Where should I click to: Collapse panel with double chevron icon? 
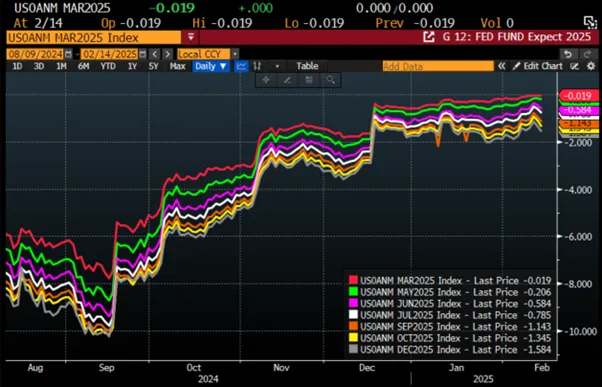[501, 66]
